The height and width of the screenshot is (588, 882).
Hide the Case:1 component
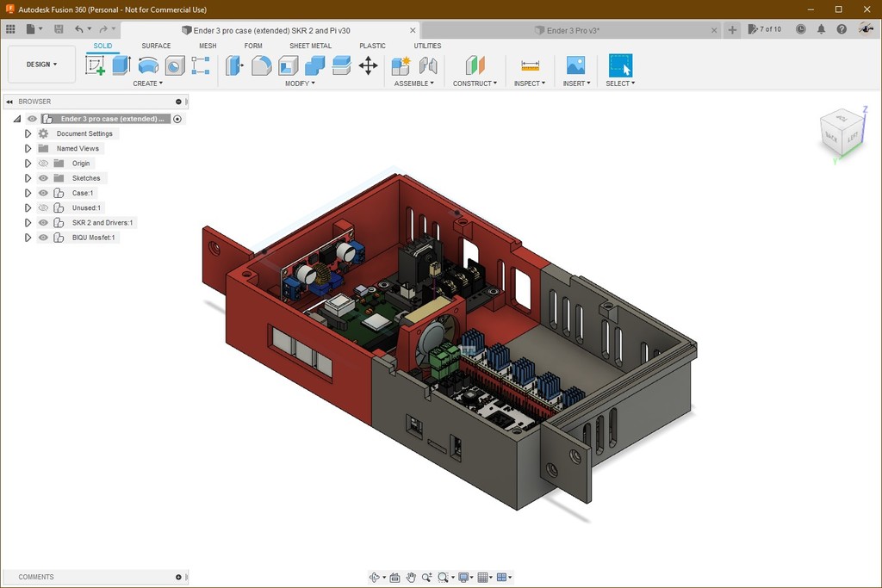(43, 193)
